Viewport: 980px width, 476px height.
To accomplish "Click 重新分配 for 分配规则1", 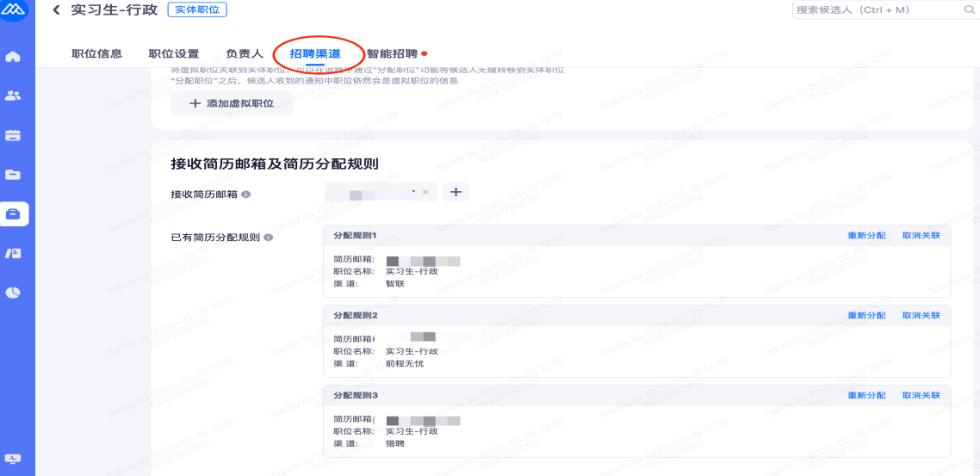I will (x=866, y=235).
